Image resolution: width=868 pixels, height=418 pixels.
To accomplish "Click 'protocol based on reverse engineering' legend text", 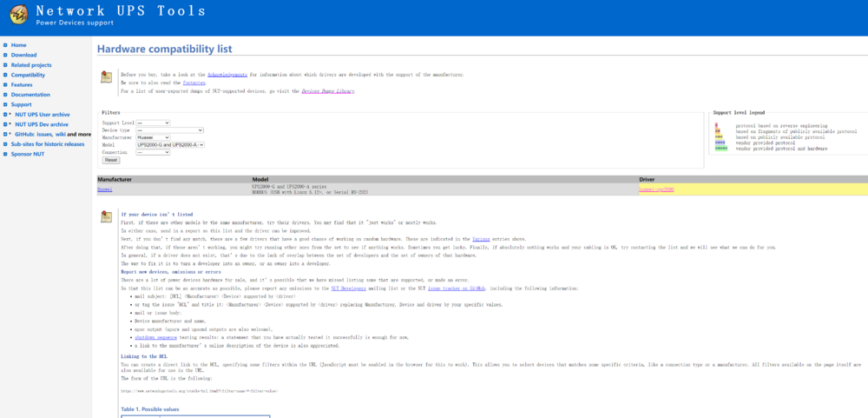I will [x=781, y=126].
